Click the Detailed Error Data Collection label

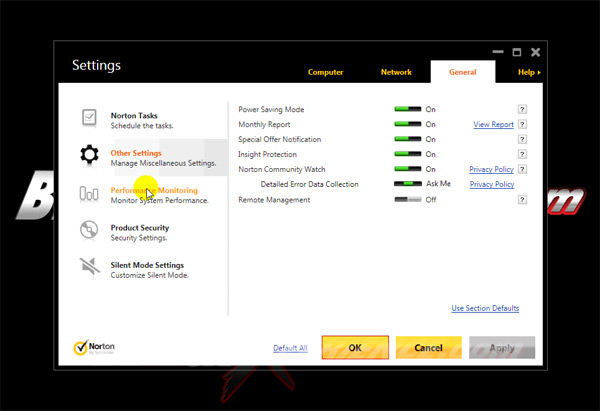tap(310, 184)
